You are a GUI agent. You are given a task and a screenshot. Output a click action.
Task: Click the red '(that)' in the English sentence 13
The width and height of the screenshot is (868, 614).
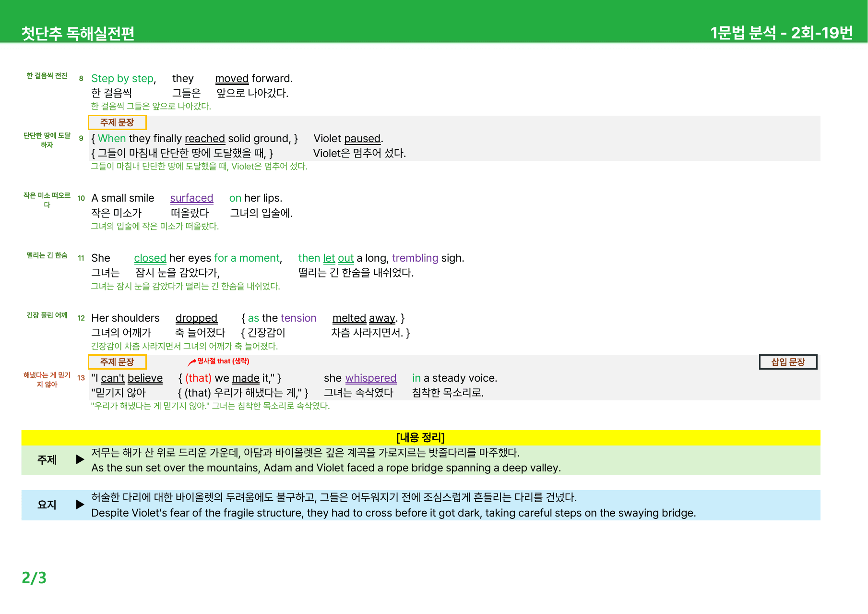[198, 378]
